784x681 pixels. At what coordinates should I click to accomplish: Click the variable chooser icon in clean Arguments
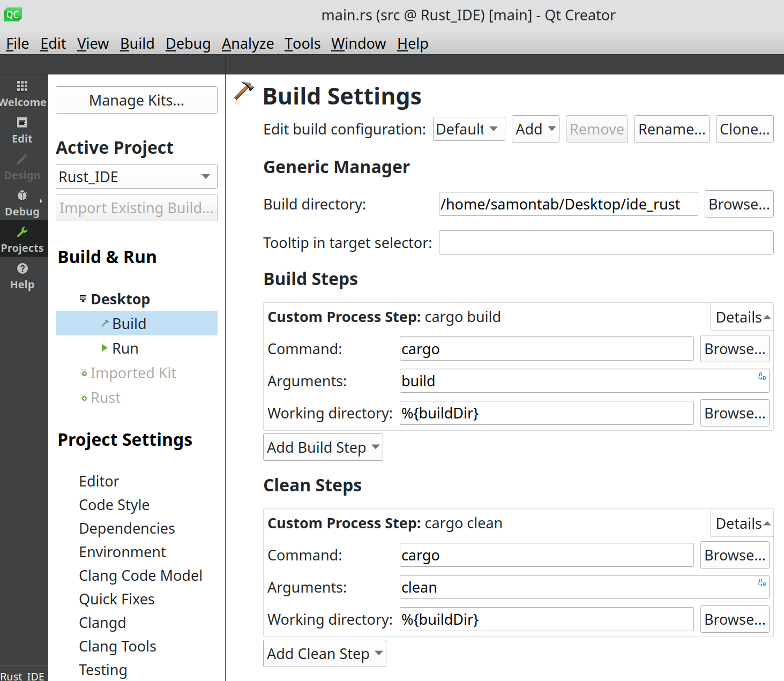tap(762, 583)
